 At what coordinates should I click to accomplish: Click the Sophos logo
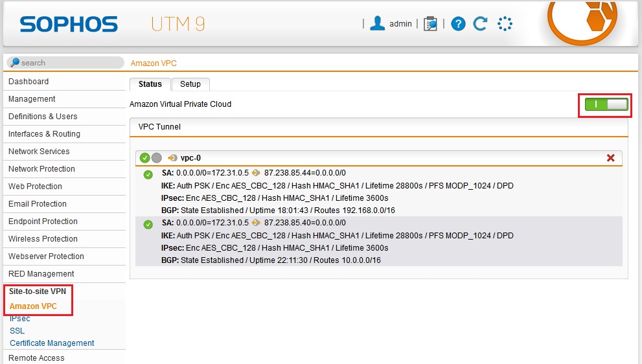tap(69, 24)
